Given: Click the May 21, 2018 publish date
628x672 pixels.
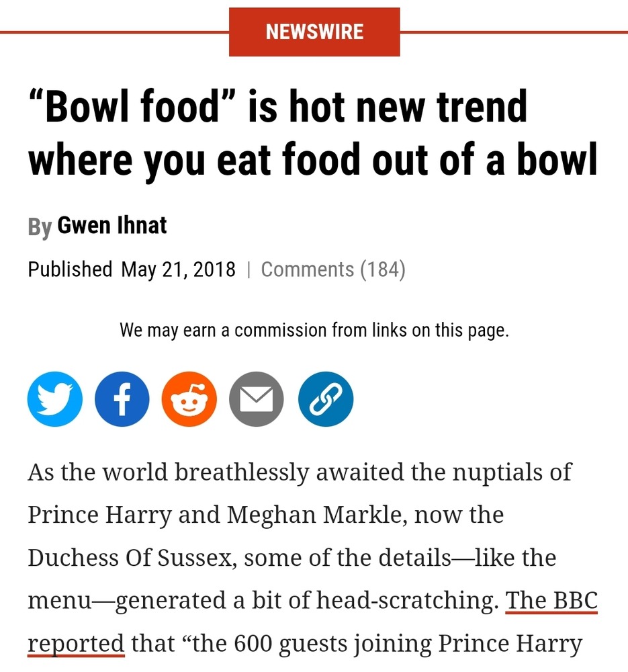Looking at the screenshot, I should (x=178, y=269).
